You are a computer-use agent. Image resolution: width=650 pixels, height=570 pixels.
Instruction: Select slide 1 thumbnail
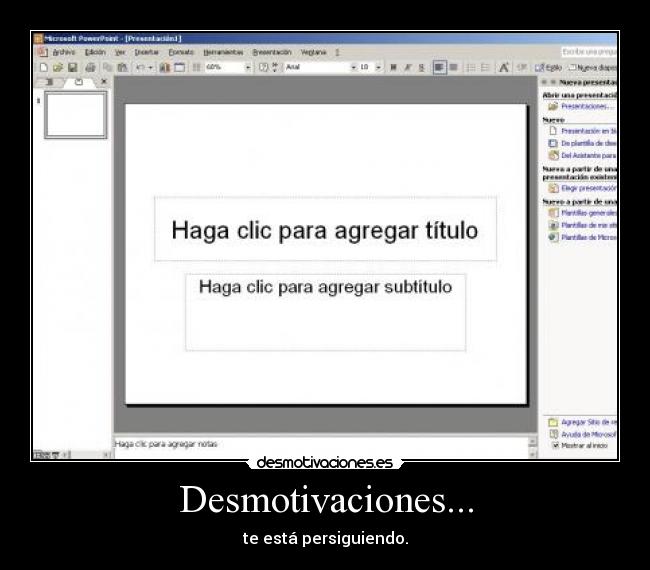[x=75, y=115]
